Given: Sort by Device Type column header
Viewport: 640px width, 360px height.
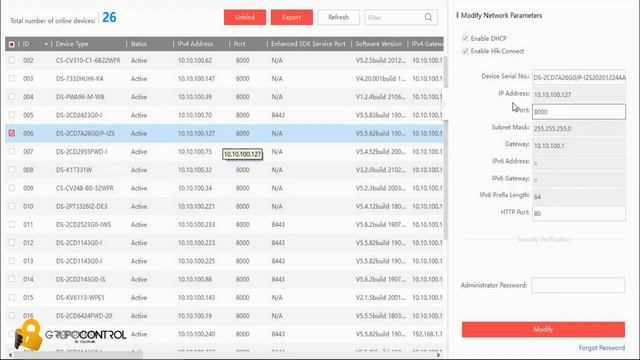Looking at the screenshot, I should 72,44.
